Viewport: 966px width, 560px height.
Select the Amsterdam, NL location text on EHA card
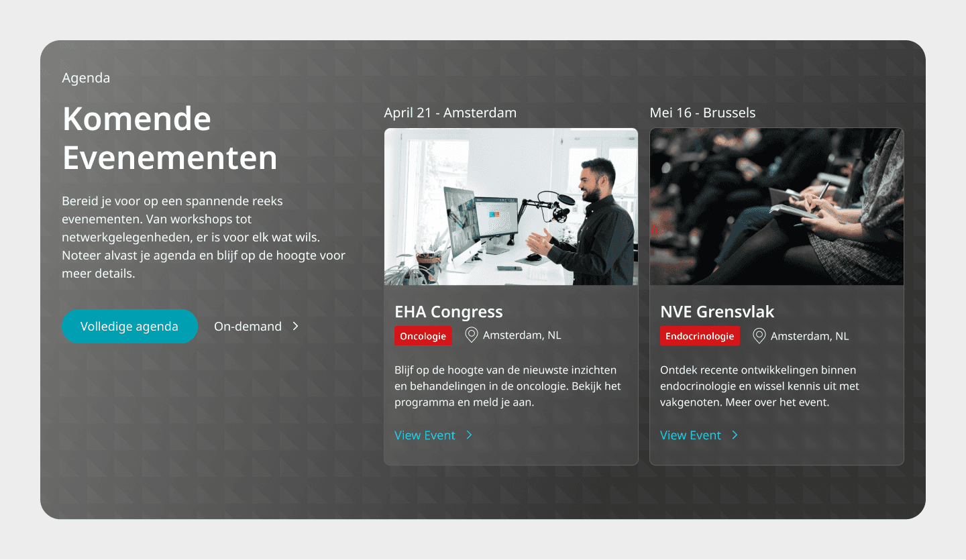tap(522, 335)
